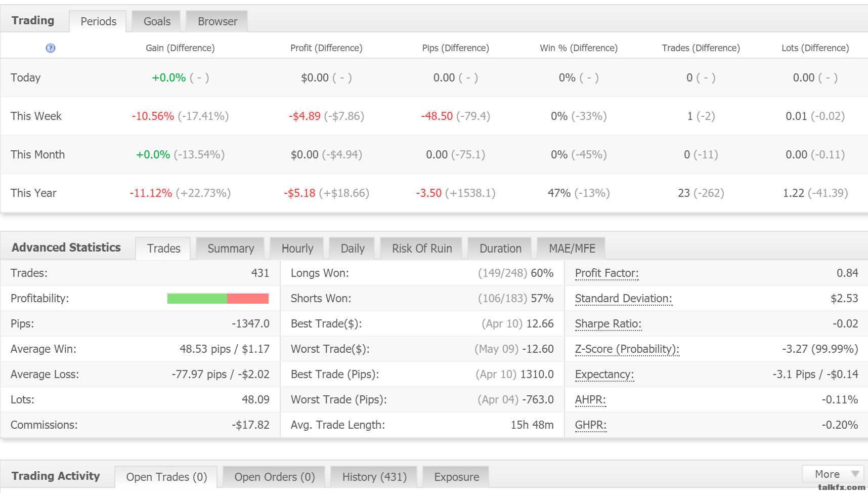Screen dimensions: 868x493
Task: Click the AHPR link
Action: point(590,400)
